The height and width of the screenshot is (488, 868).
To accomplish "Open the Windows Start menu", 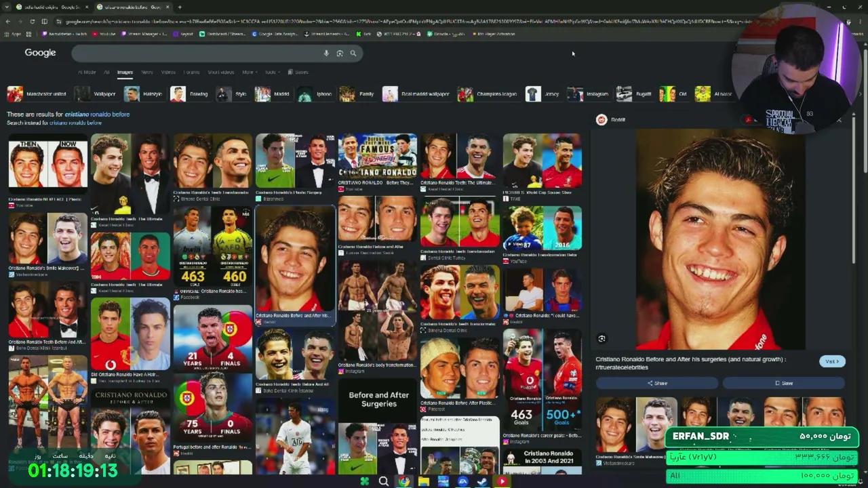I will tap(365, 481).
